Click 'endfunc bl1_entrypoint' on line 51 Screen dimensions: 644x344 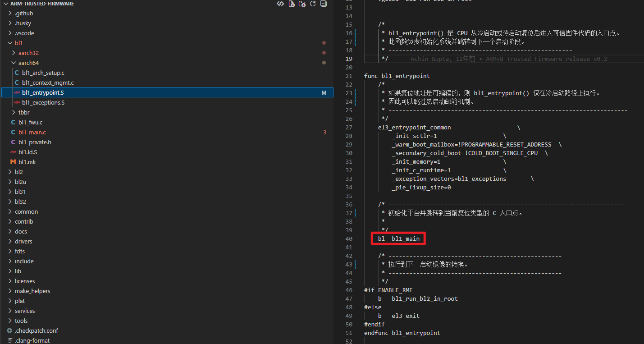(x=402, y=333)
